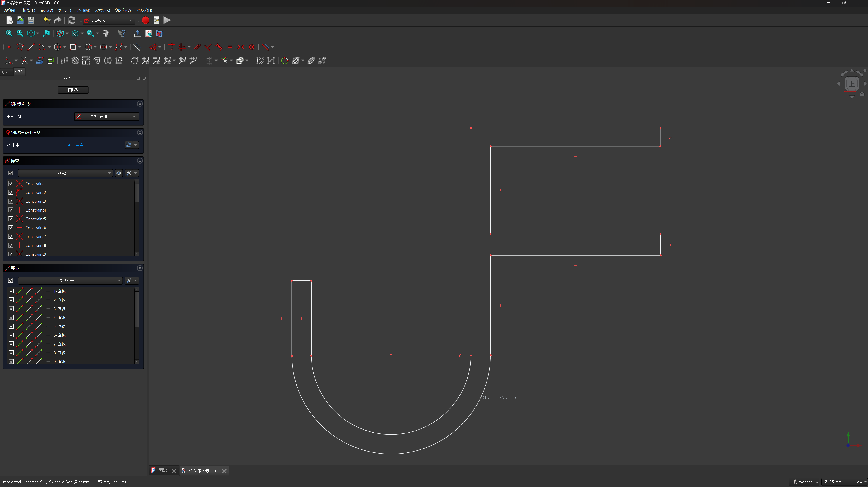Viewport: 868px width, 487px height.
Task: Open the Sketcher workbench dropdown
Action: pos(109,20)
